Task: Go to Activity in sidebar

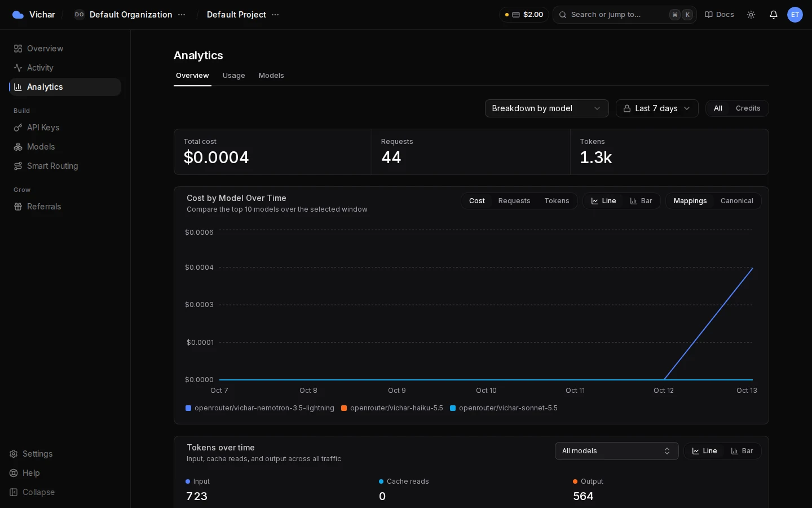Action: [x=65, y=68]
